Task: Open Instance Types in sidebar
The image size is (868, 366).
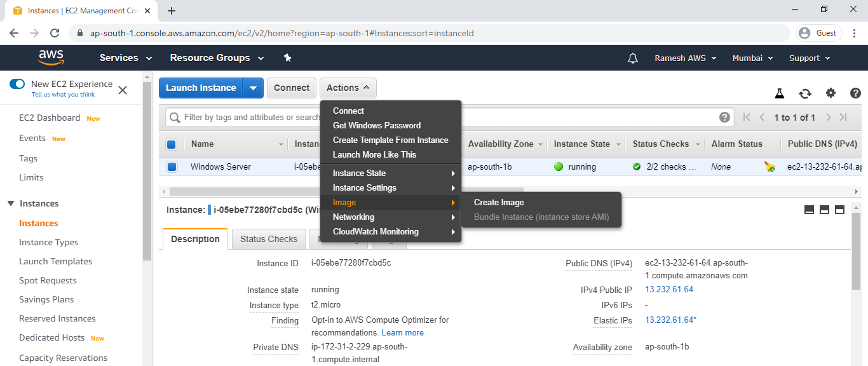Action: [48, 242]
